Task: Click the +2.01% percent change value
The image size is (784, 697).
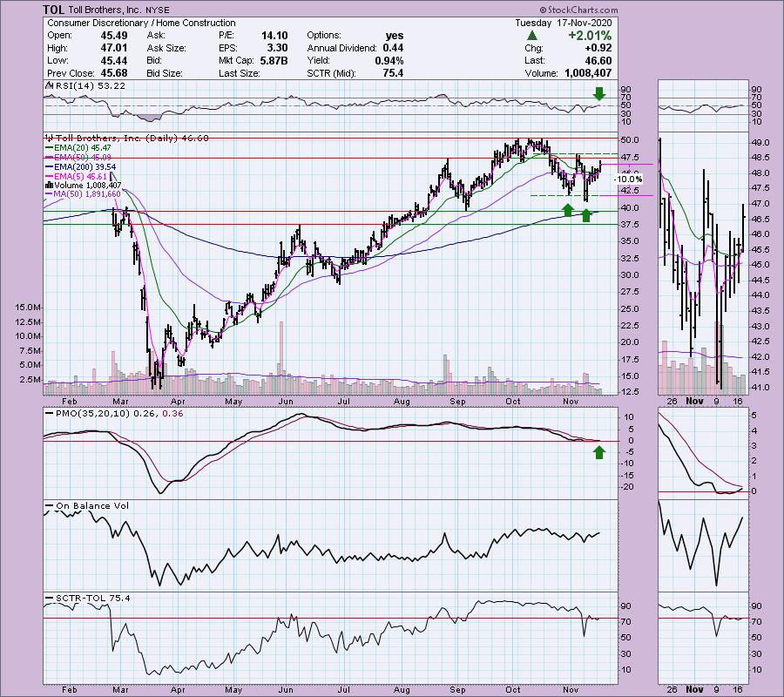Action: [x=590, y=36]
